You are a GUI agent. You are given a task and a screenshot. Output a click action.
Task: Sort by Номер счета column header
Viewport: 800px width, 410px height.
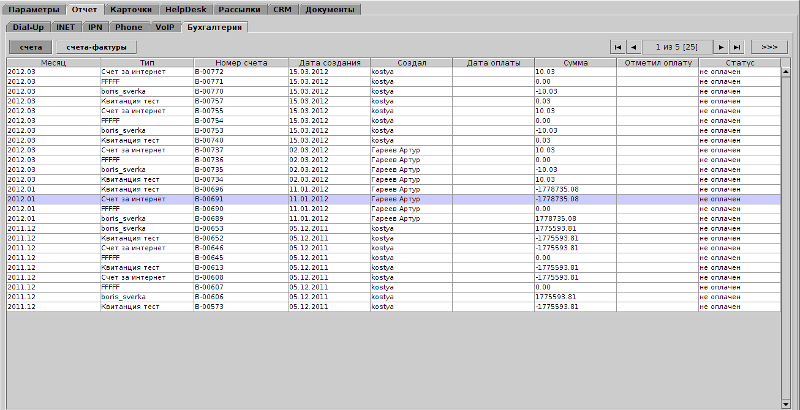(239, 63)
